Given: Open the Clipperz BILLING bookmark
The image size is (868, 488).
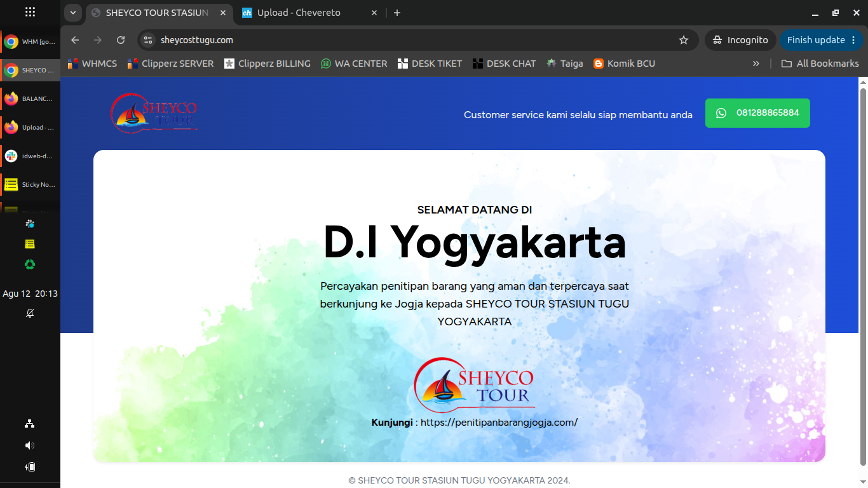Looking at the screenshot, I should point(268,64).
